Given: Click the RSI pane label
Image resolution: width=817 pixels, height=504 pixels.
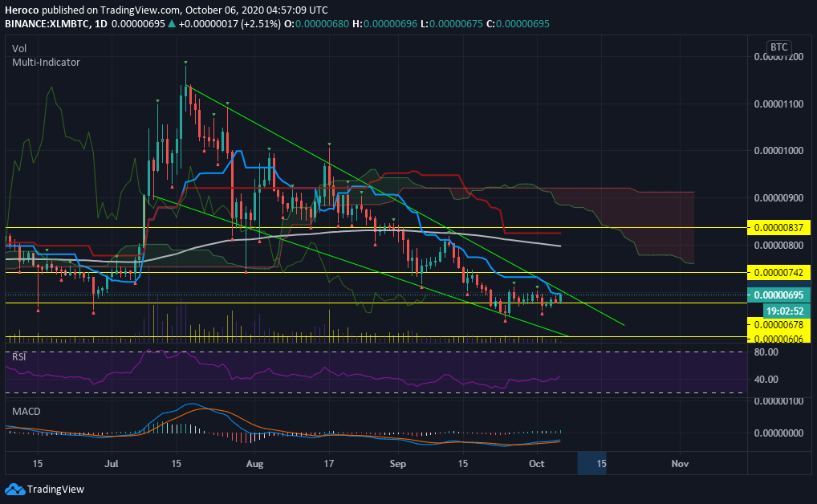Looking at the screenshot, I should [19, 357].
